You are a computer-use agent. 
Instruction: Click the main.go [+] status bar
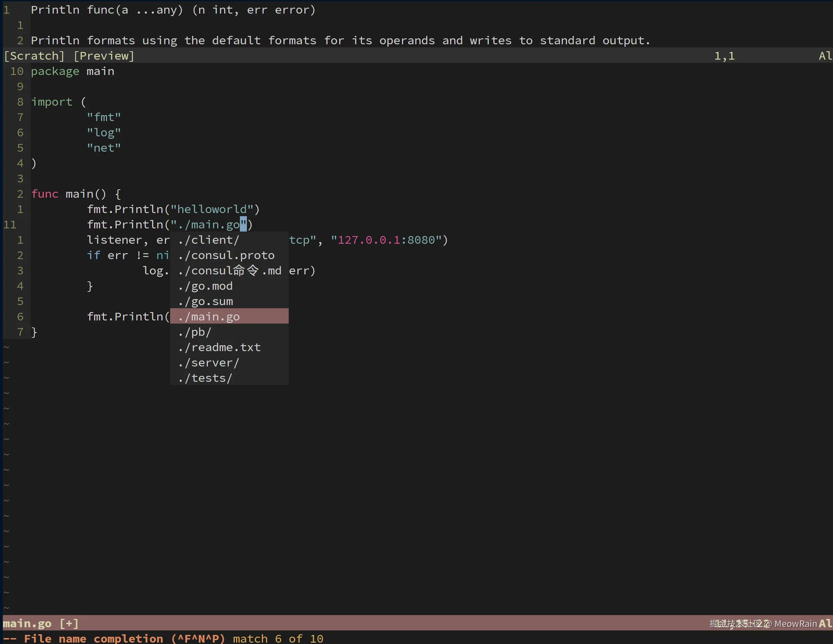41,623
